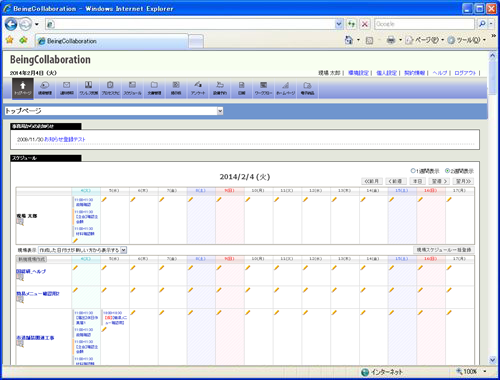Open the トップページ toolbar icon
Screen dimensions: 500x380
tap(23, 88)
